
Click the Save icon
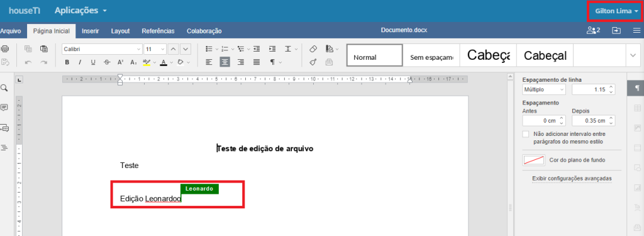[x=5, y=62]
